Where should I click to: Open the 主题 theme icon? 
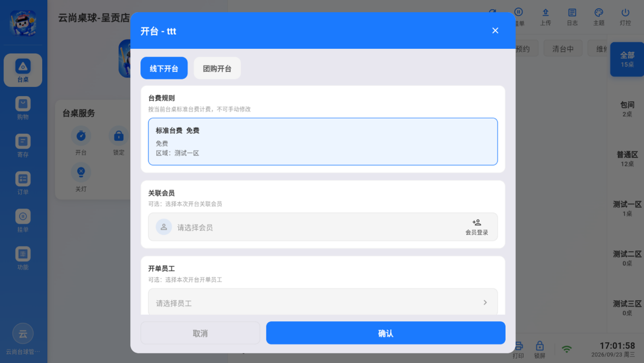coord(599,17)
